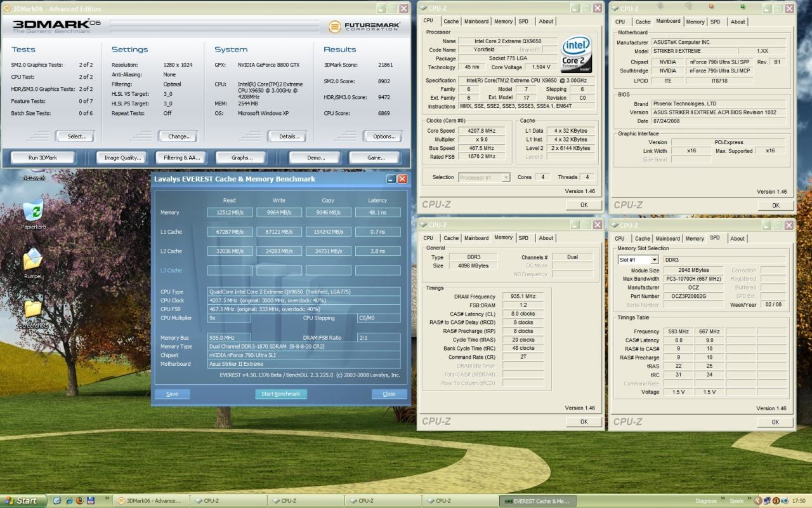The image size is (812, 508).
Task: Open Graphs... in 3DMark06
Action: tap(241, 157)
